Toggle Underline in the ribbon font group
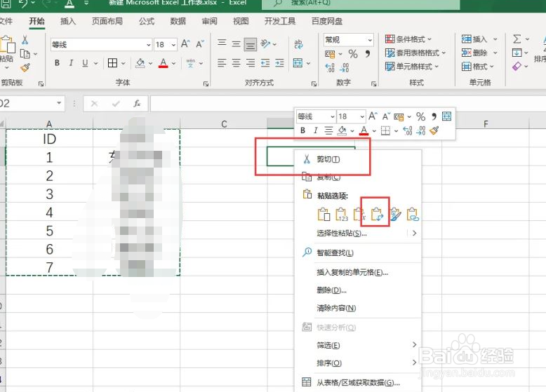The width and height of the screenshot is (546, 392). point(85,63)
